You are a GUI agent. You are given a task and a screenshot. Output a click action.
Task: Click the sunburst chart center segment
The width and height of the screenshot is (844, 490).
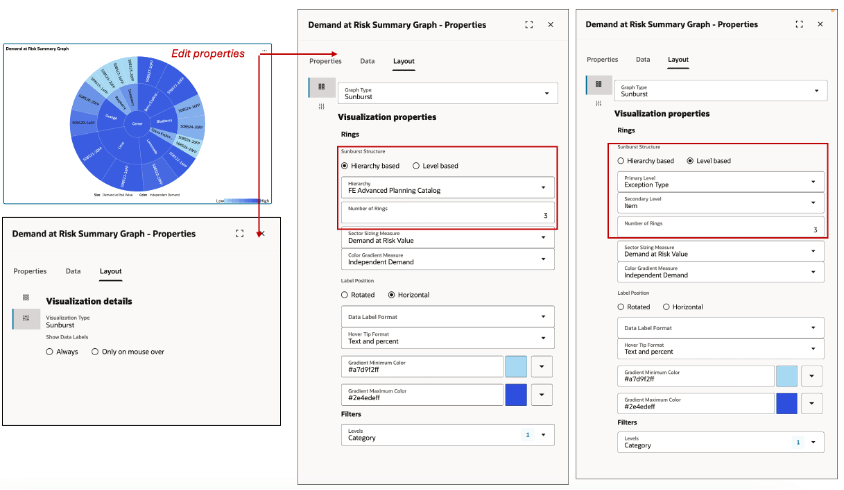coord(137,124)
